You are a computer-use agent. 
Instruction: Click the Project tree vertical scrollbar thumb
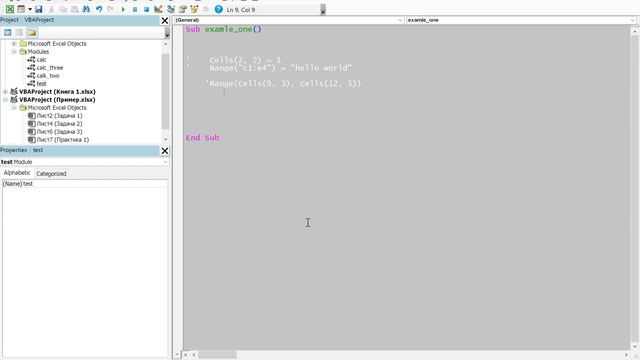(x=165, y=91)
